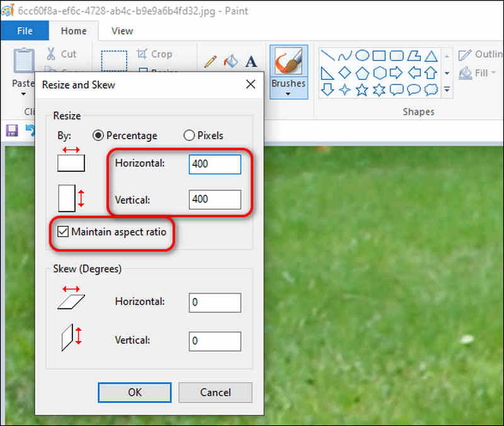This screenshot has width=504, height=426.
Task: Click the Paste clipboard icon
Action: coord(23,61)
